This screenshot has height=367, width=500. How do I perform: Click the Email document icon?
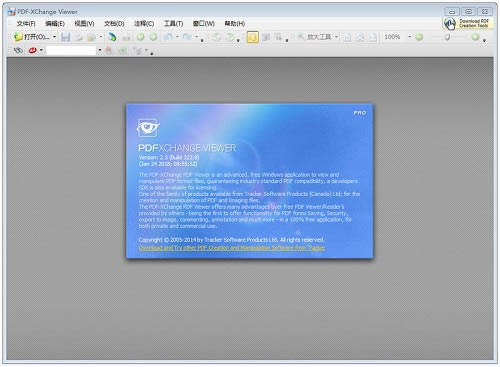coord(91,37)
